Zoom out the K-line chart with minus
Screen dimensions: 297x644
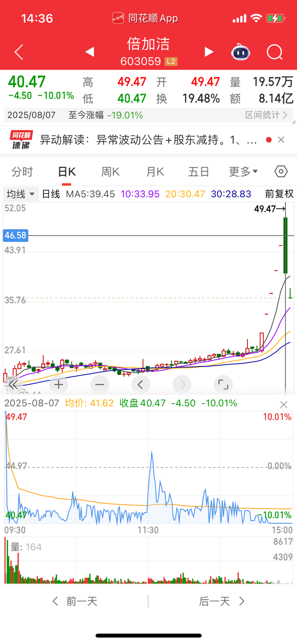(100, 385)
